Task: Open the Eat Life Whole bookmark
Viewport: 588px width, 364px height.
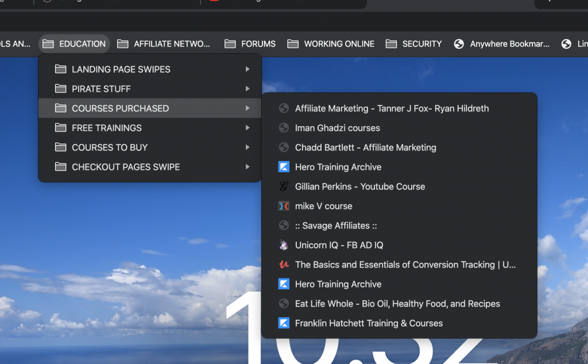Action: click(x=400, y=303)
